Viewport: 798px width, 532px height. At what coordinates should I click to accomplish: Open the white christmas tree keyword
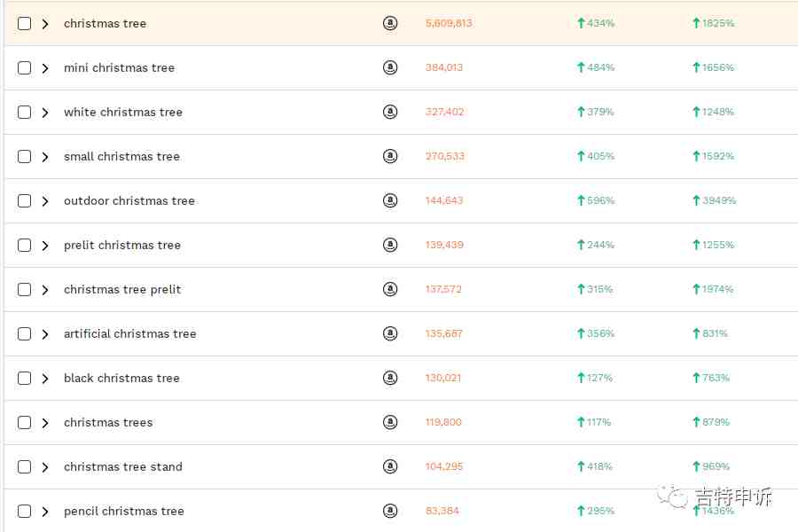point(123,112)
